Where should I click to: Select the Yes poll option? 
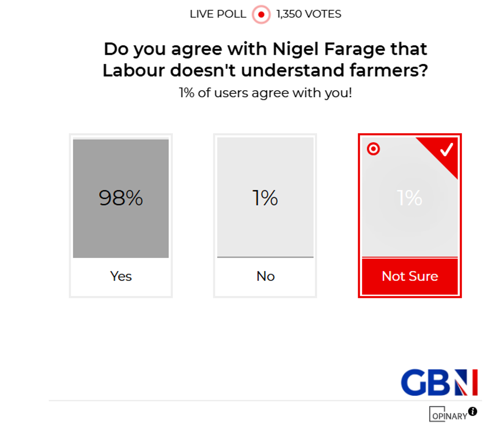click(121, 214)
